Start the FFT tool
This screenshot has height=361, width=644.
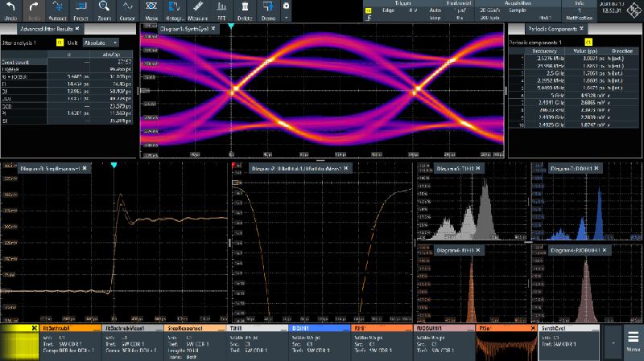(221, 10)
